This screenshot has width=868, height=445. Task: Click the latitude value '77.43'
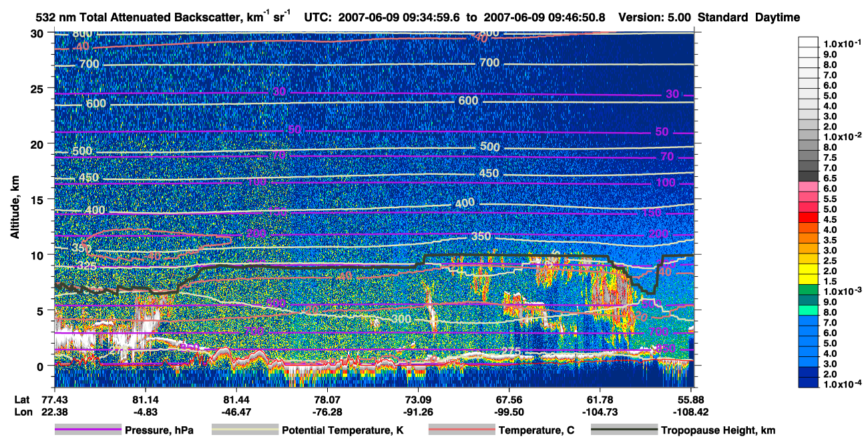click(x=54, y=400)
